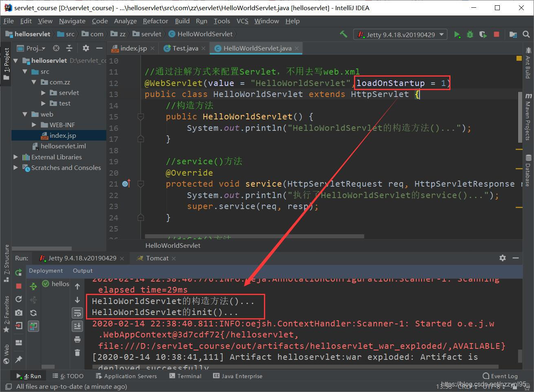The image size is (534, 392).
Task: Open the Jetty run configuration dropdown
Action: tap(400, 35)
